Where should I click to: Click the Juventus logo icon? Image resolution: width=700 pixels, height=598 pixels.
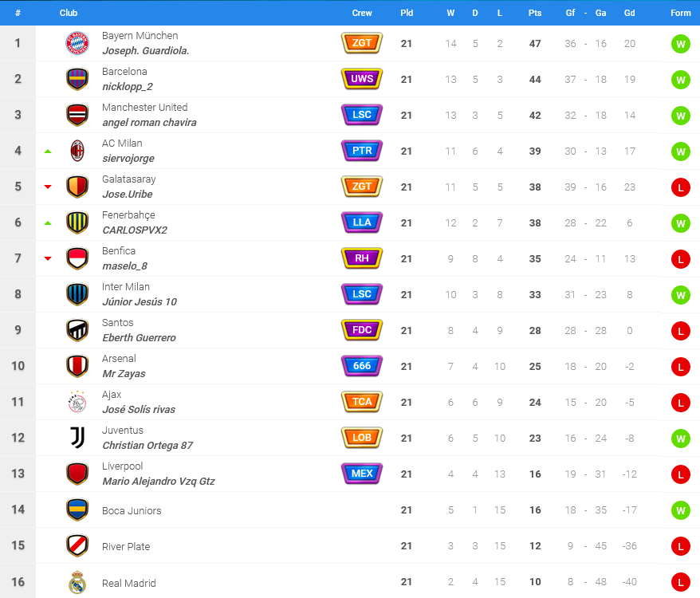point(77,438)
